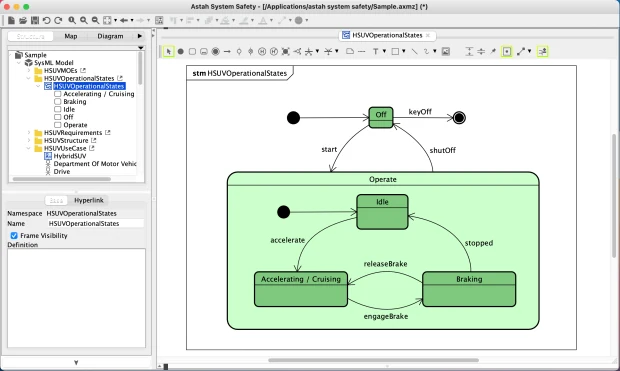Viewport: 620px width, 371px height.
Task: Pick the Final State tool
Action: 215,51
